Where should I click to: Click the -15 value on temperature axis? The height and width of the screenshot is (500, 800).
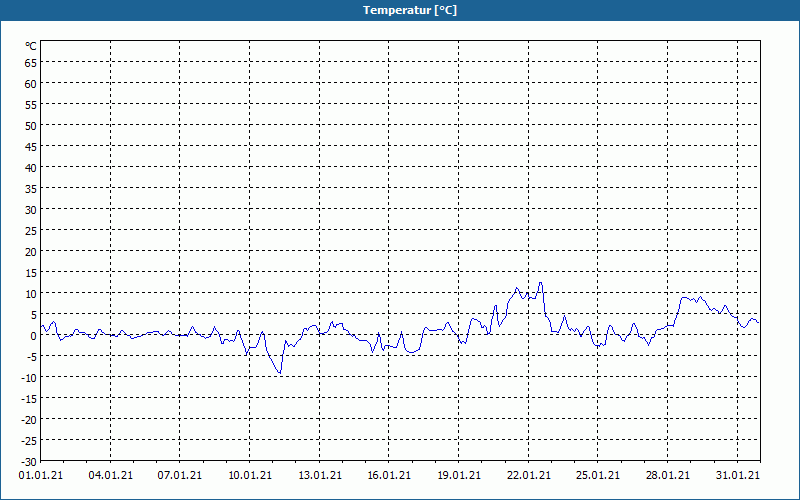tap(29, 399)
